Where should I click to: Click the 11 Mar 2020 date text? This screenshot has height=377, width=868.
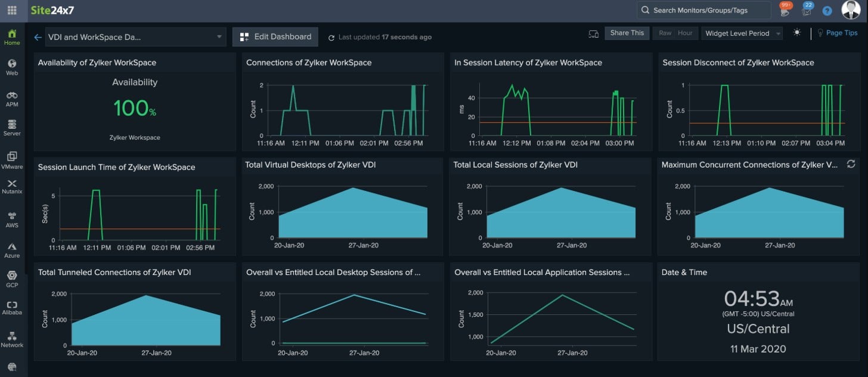pos(758,349)
